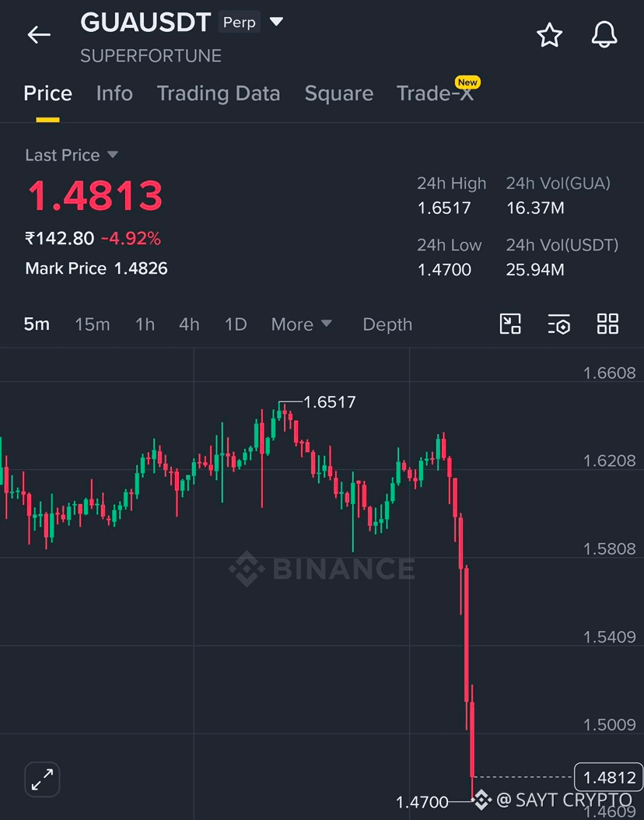Click the 1.5009 price axis label
This screenshot has height=820, width=644.
pyautogui.click(x=610, y=724)
